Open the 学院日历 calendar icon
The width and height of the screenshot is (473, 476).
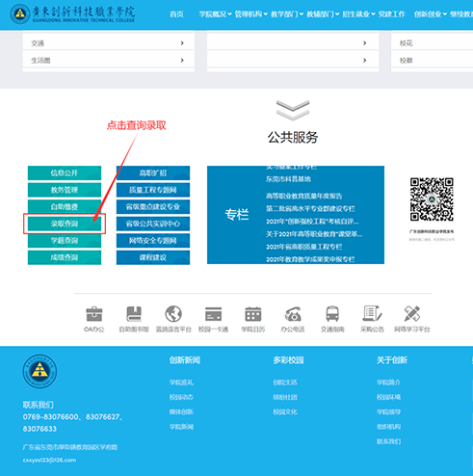tap(253, 314)
